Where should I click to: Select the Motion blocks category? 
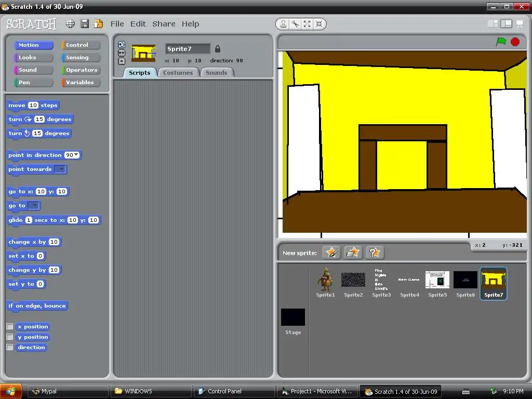34,45
